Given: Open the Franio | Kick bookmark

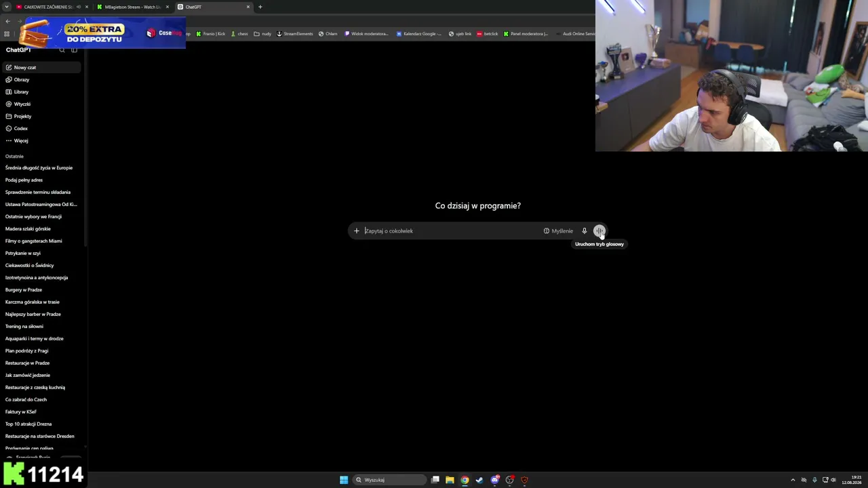Looking at the screenshot, I should (211, 34).
